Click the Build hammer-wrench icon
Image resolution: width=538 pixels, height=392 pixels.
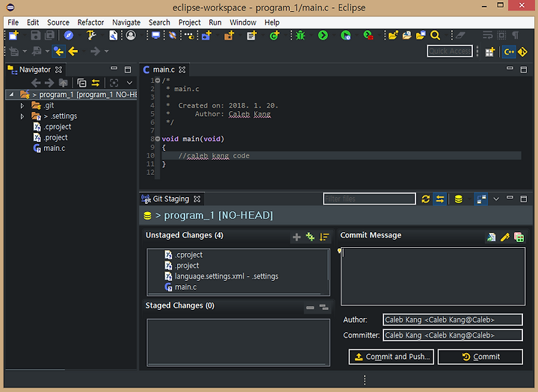click(91, 35)
